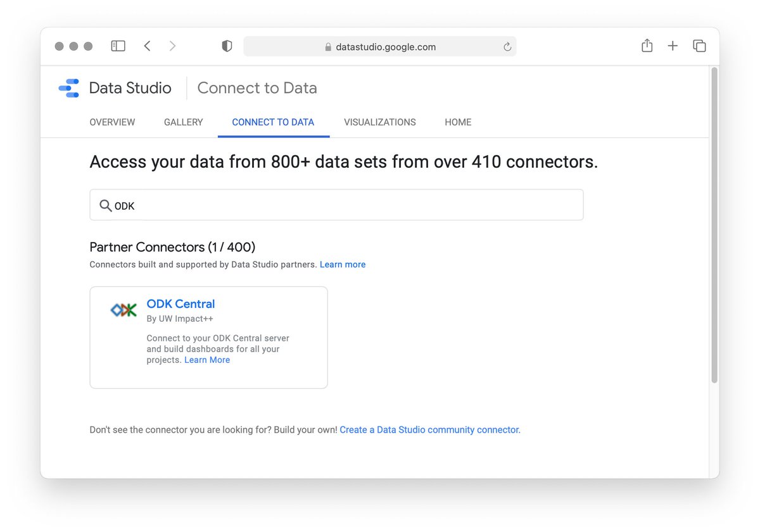Switch to the Gallery tab
This screenshot has width=760, height=532.
coord(183,122)
